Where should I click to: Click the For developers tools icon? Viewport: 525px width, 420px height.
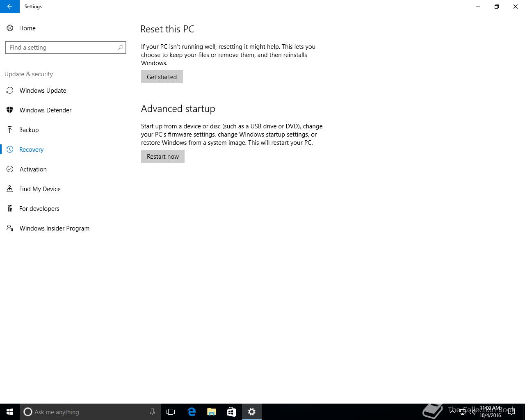pyautogui.click(x=10, y=208)
